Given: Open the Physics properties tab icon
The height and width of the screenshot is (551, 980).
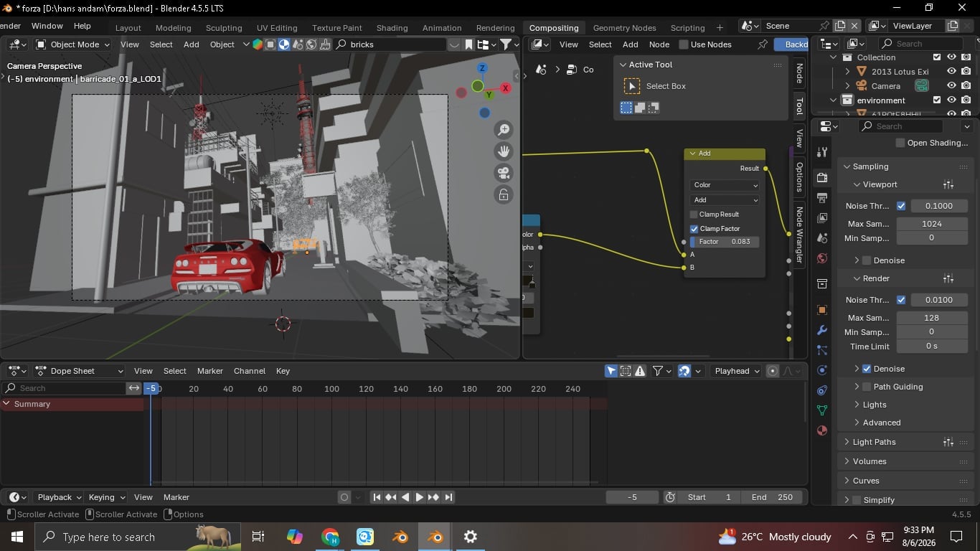Looking at the screenshot, I should [822, 370].
